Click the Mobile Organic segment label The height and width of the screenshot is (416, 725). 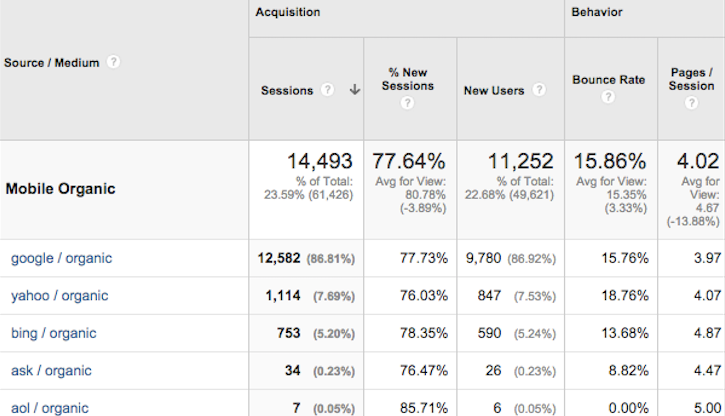pyautogui.click(x=61, y=189)
